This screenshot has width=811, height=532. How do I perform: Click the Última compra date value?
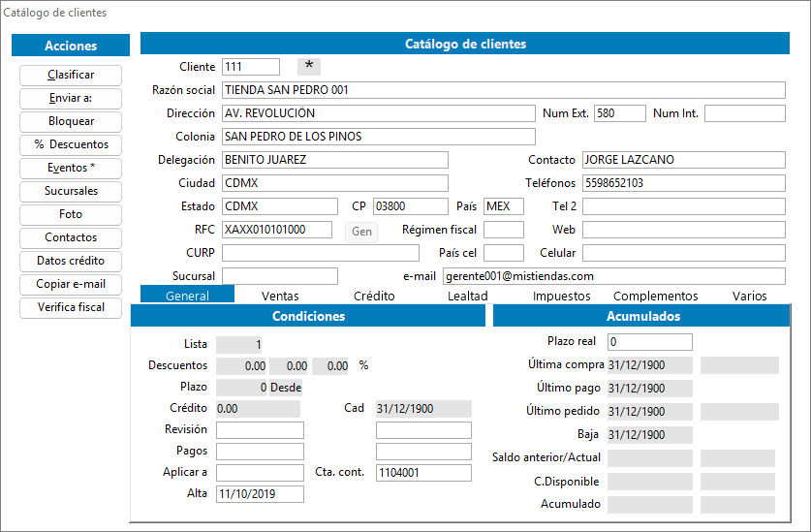click(x=649, y=365)
